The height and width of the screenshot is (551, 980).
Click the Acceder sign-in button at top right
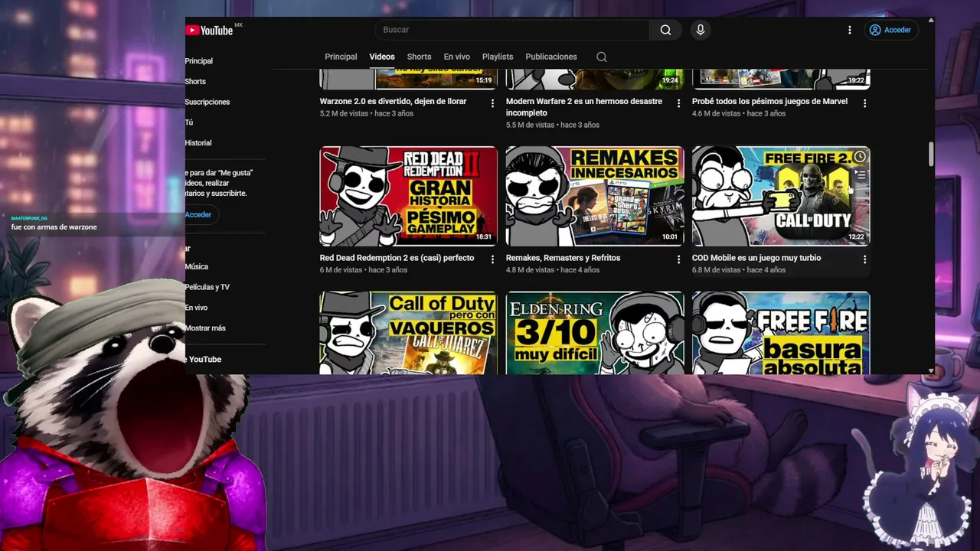(890, 30)
